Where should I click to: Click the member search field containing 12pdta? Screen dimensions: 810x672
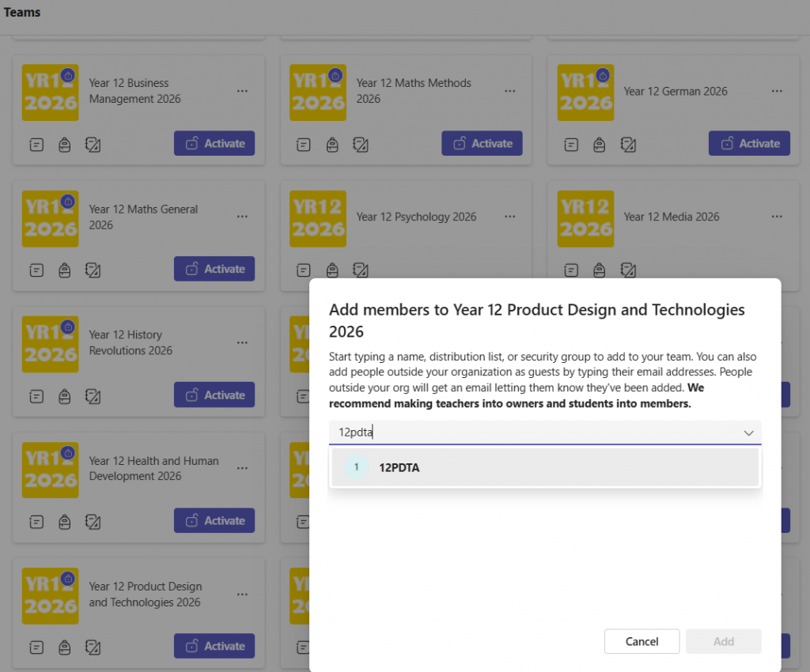click(530, 432)
